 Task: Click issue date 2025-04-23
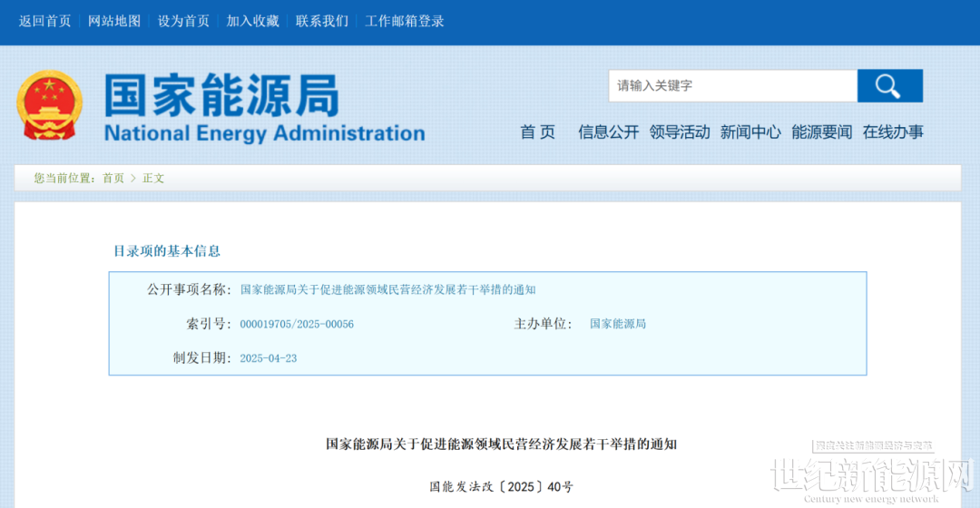click(x=268, y=358)
